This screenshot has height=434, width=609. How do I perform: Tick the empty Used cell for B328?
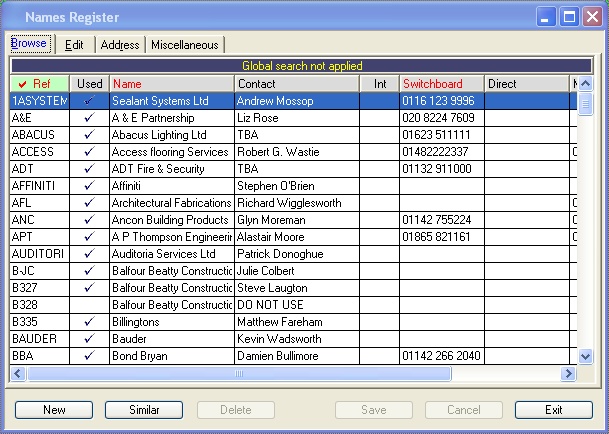pyautogui.click(x=90, y=305)
